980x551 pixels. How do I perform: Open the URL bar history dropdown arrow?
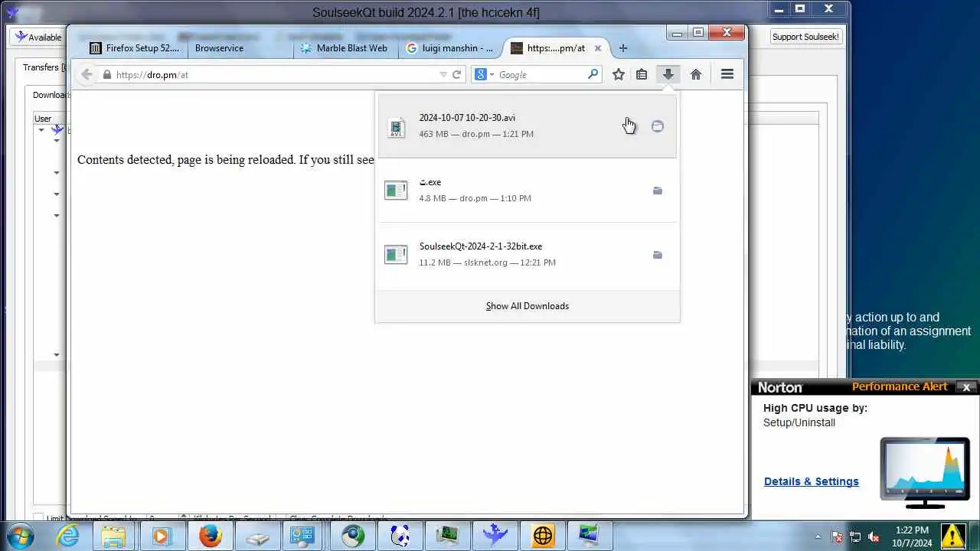coord(443,75)
